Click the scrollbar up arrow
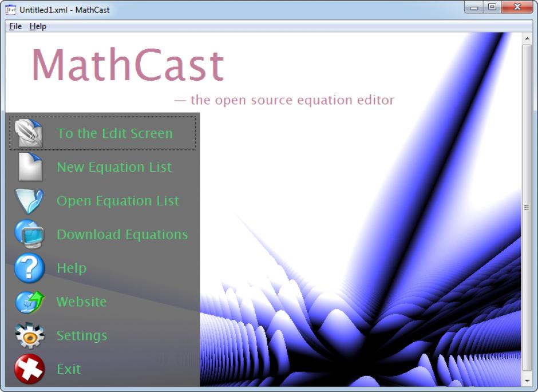 [527, 39]
